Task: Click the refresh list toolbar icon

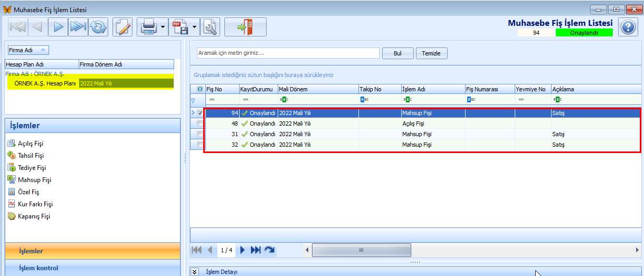Action: point(98,27)
